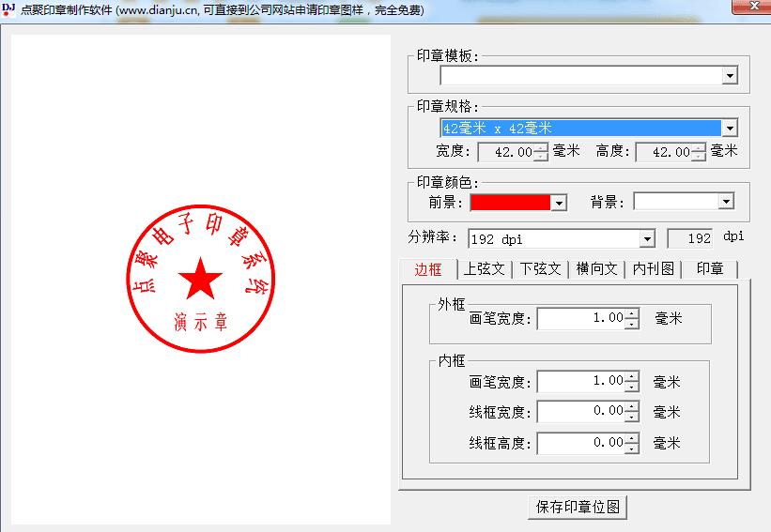The width and height of the screenshot is (771, 532).
Task: Open the 横向文 tab
Action: tap(596, 269)
